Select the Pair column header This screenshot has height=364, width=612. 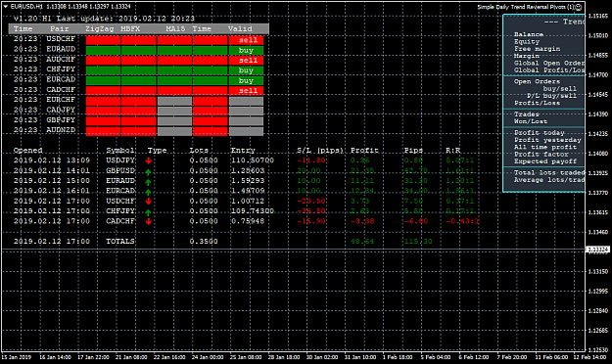point(60,29)
